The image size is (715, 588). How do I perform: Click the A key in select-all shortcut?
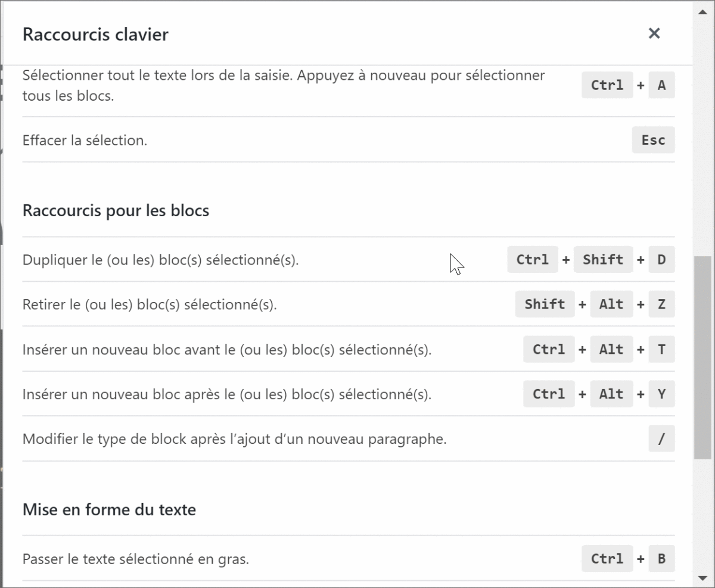click(661, 85)
